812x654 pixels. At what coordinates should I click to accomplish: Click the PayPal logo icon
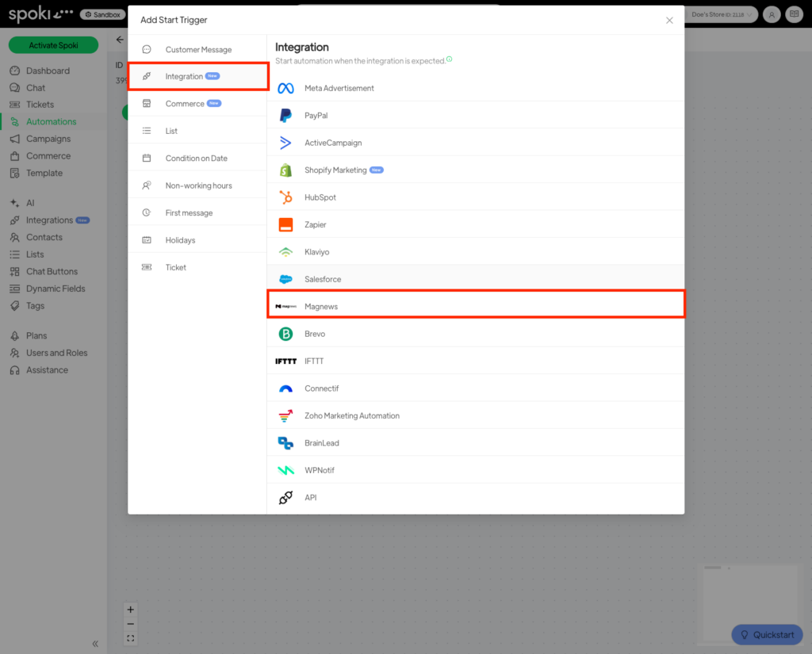(x=285, y=116)
